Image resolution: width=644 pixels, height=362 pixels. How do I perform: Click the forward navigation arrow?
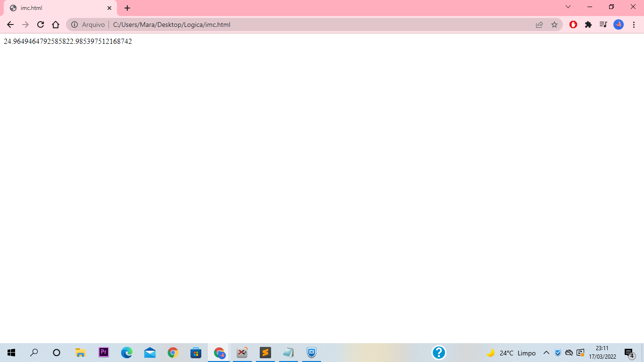coord(25,25)
